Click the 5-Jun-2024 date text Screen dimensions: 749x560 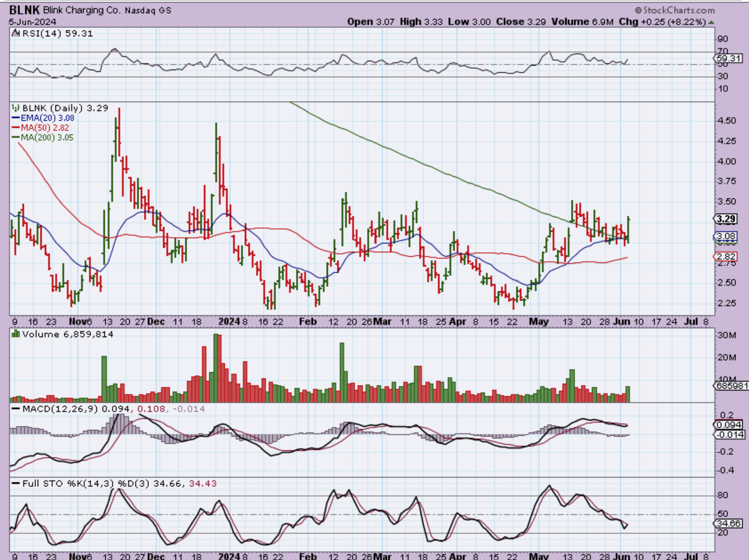pyautogui.click(x=33, y=22)
